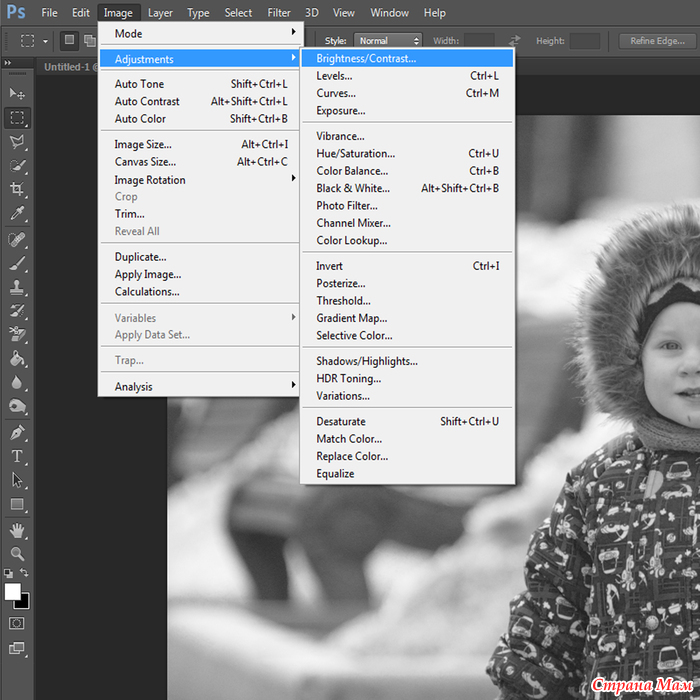Viewport: 700px width, 700px height.
Task: Select the Crop tool
Action: point(17,189)
